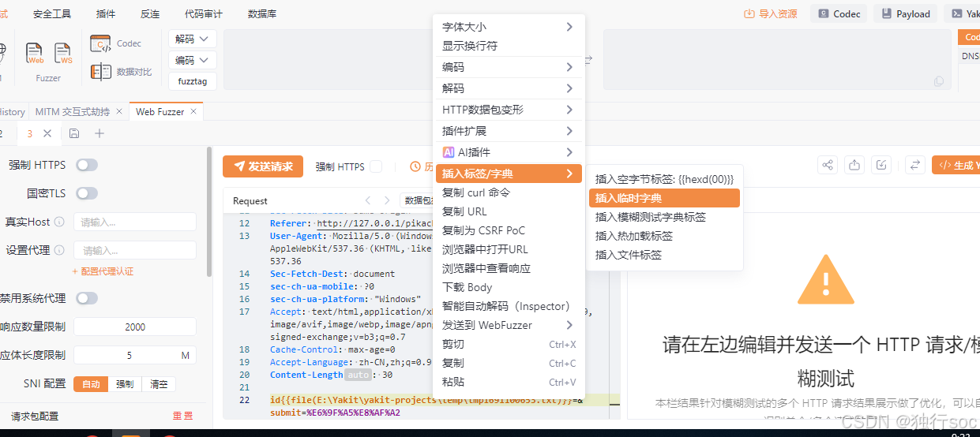
Task: Choose 智能自动解码 (Inspector) entry
Action: (x=509, y=306)
